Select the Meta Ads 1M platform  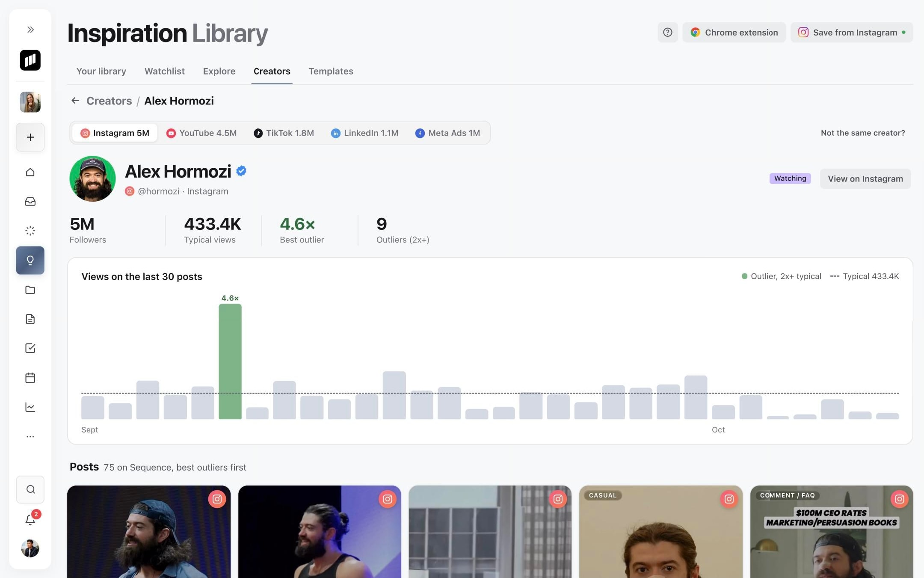point(447,133)
